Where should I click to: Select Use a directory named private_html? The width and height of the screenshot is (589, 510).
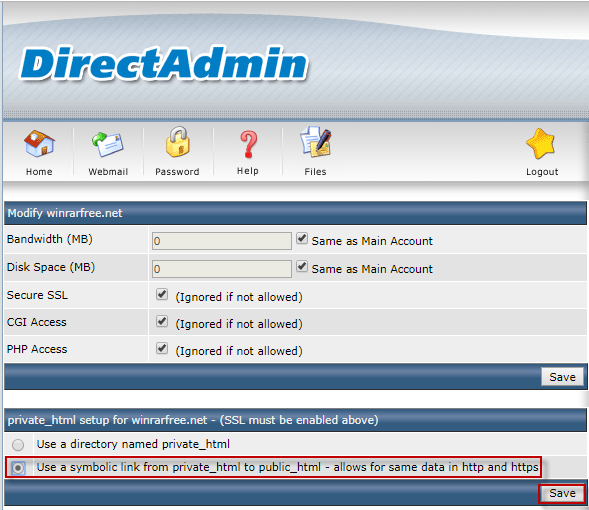pos(18,445)
